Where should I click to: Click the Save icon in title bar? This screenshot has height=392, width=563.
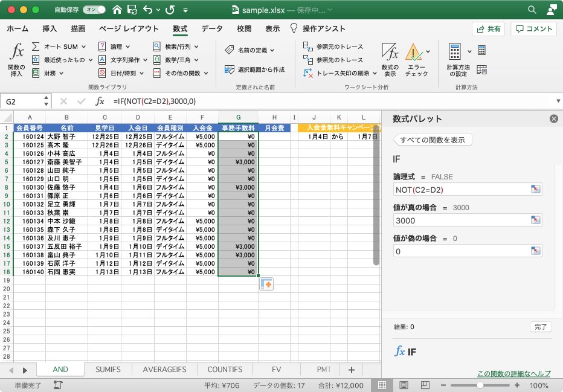tap(132, 10)
